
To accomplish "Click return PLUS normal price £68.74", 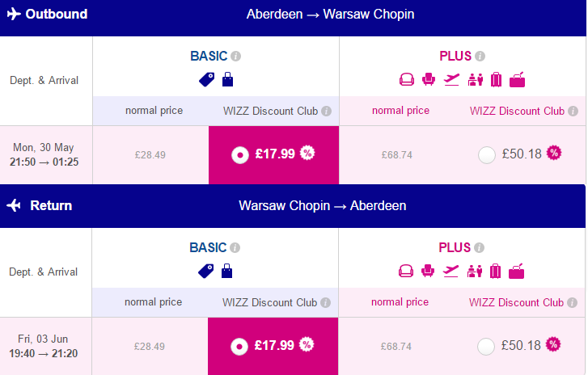I will pos(396,346).
